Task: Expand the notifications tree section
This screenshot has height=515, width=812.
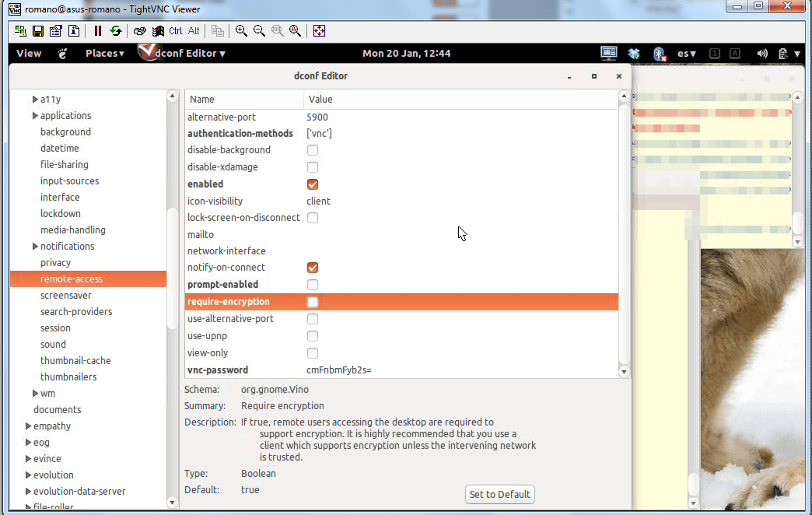Action: pyautogui.click(x=34, y=246)
